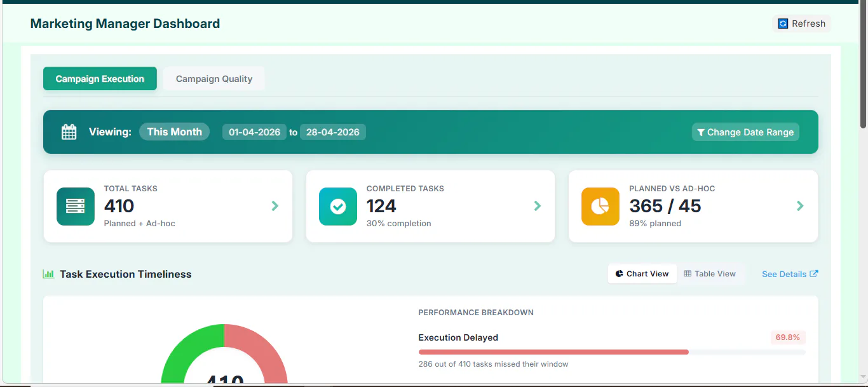Expand Completed Tasks card chevron
Viewport: 868px width, 387px height.
click(x=538, y=206)
